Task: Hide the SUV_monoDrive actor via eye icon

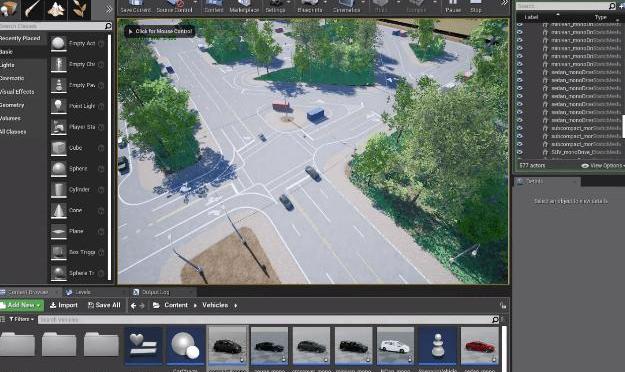Action: 519,152
